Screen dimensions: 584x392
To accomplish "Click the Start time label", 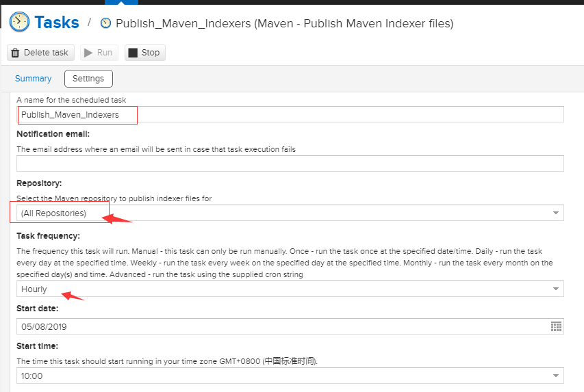I will (38, 346).
